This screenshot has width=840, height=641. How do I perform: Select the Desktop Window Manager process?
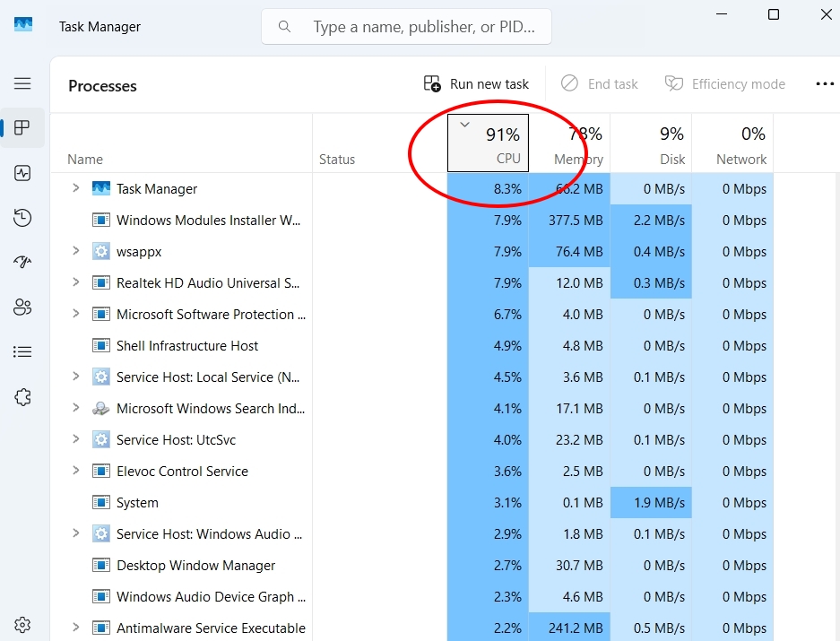click(x=195, y=566)
